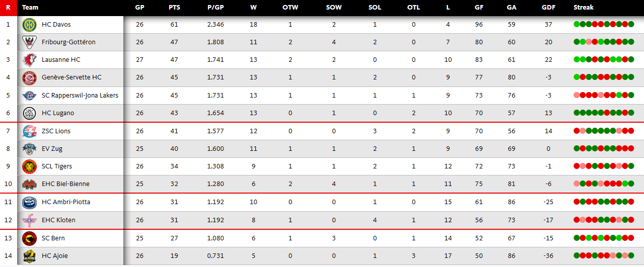The height and width of the screenshot is (267, 644).
Task: Click the SC Bern bear logo
Action: pos(29,238)
